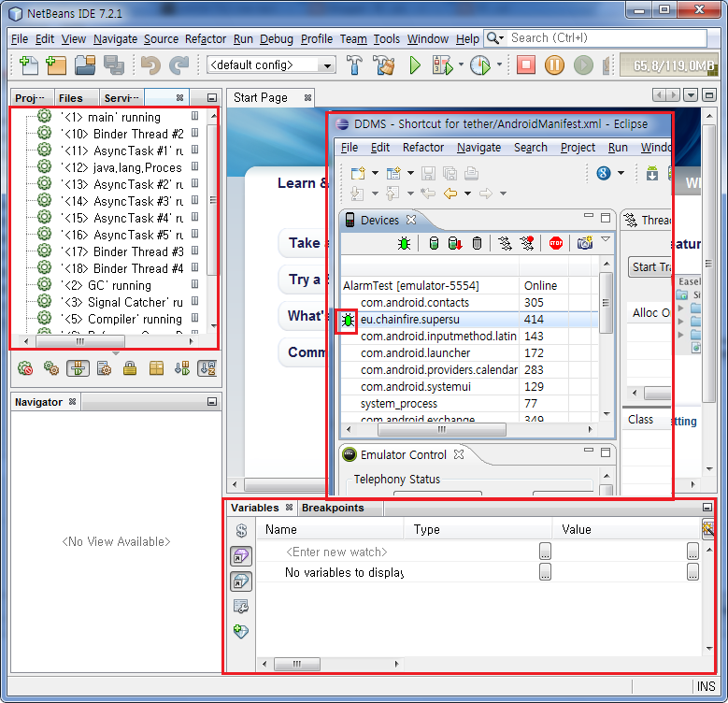
Task: Click the green Run Project icon
Action: (415, 65)
